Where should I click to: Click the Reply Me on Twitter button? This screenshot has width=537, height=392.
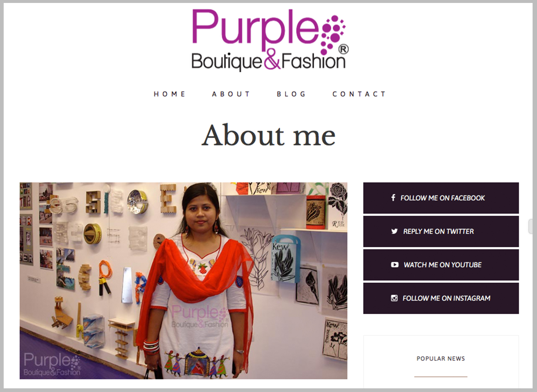pyautogui.click(x=441, y=231)
